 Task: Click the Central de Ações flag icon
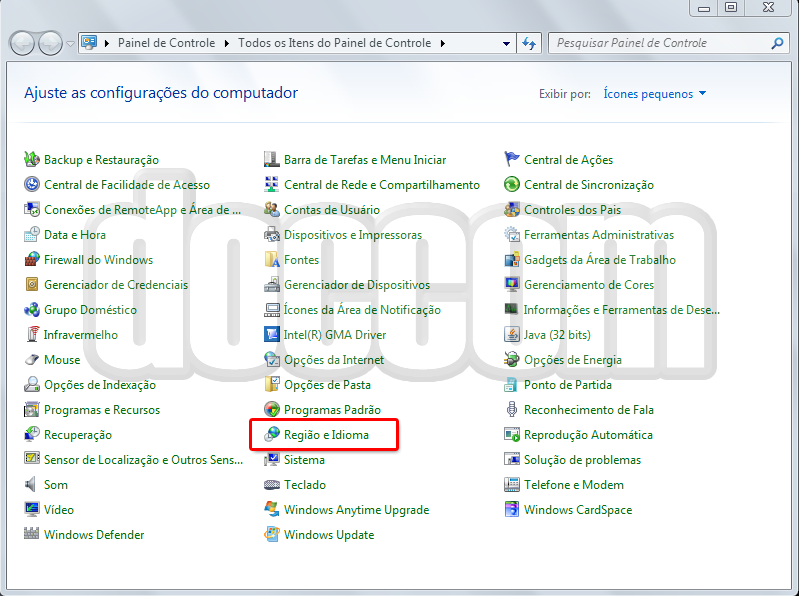tap(512, 159)
